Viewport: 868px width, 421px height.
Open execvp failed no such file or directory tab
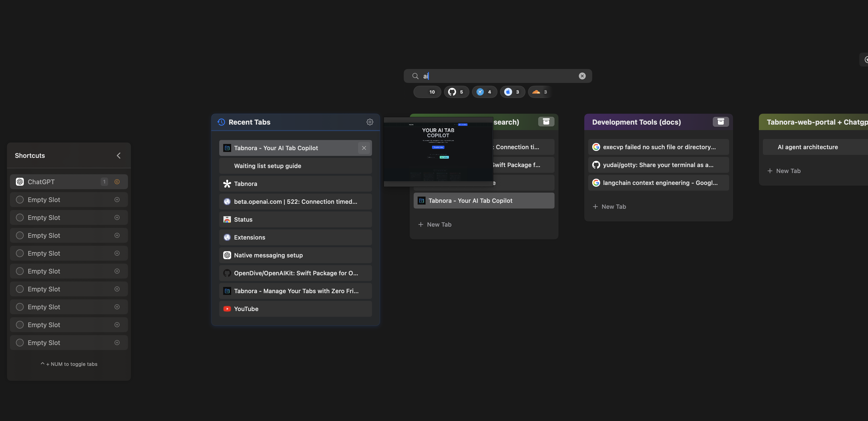658,147
